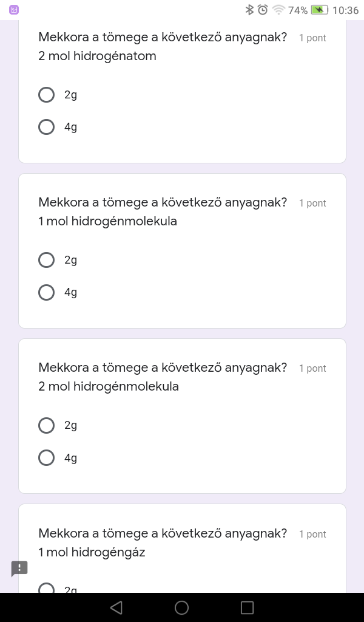Tap the Wi-Fi signal status icon
The image size is (364, 622).
[278, 10]
